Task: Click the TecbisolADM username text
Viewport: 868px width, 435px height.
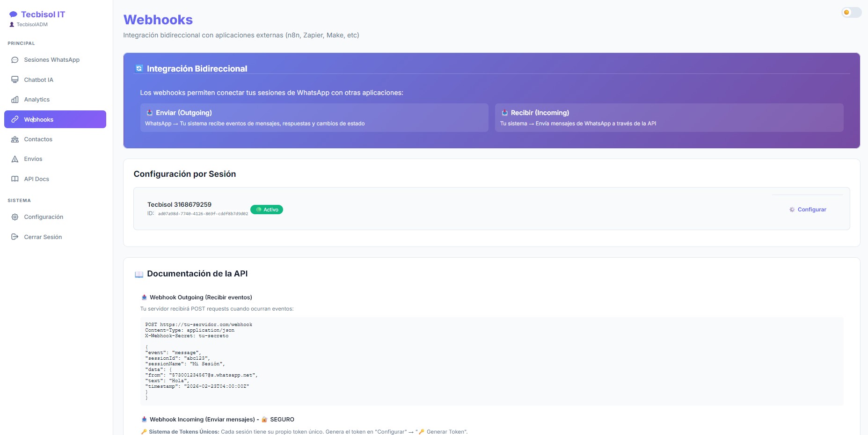Action: [32, 25]
